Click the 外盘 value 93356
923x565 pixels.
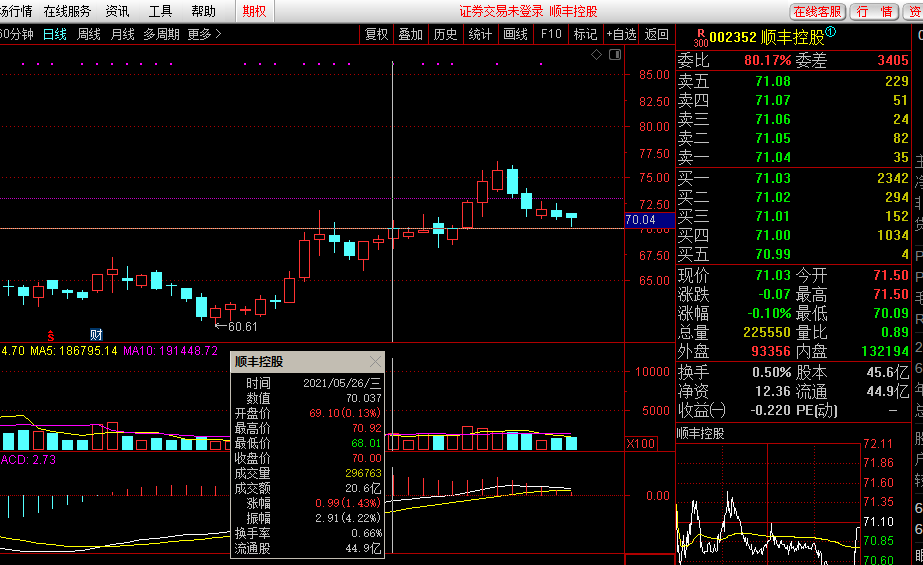coord(771,351)
